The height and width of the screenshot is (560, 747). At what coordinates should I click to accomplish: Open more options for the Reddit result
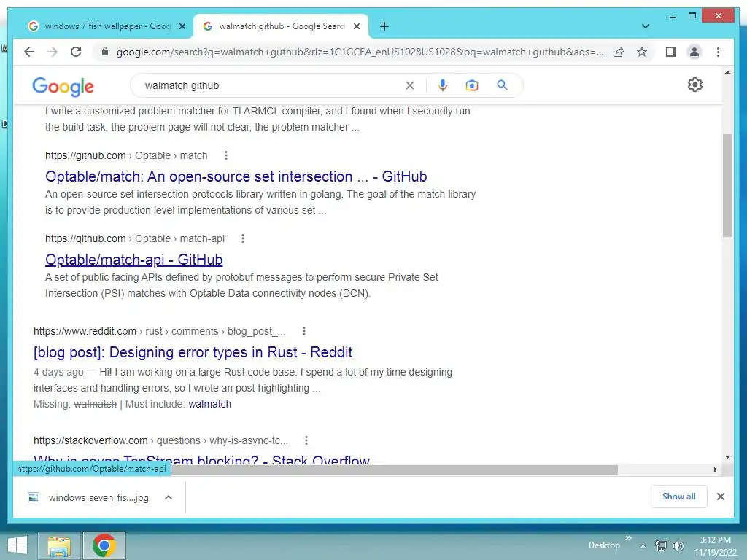(x=304, y=331)
